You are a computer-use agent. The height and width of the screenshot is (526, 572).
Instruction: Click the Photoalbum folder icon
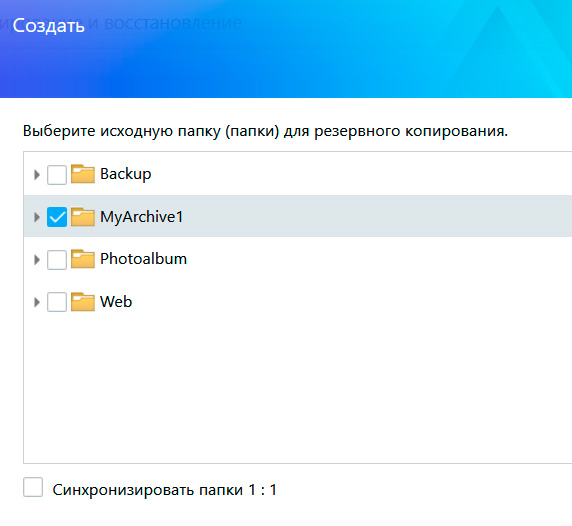click(x=83, y=259)
